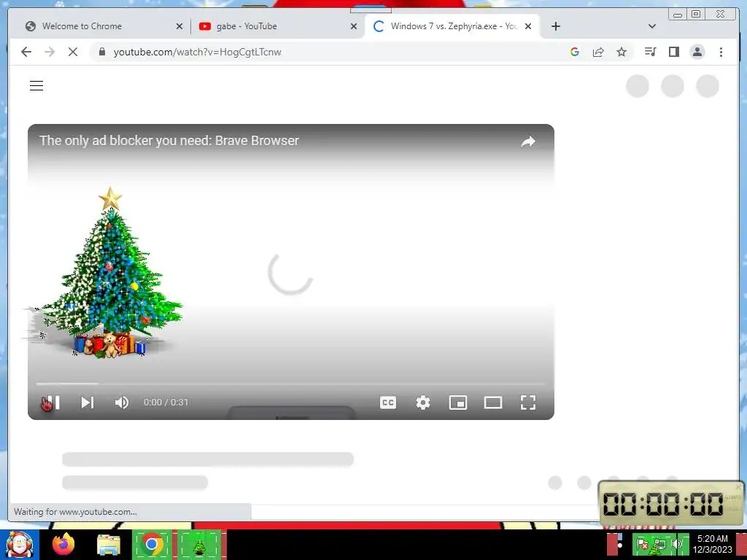Viewport: 747px width, 560px height.
Task: Click the video timestamp 0:00 / 0:31
Action: (x=166, y=402)
